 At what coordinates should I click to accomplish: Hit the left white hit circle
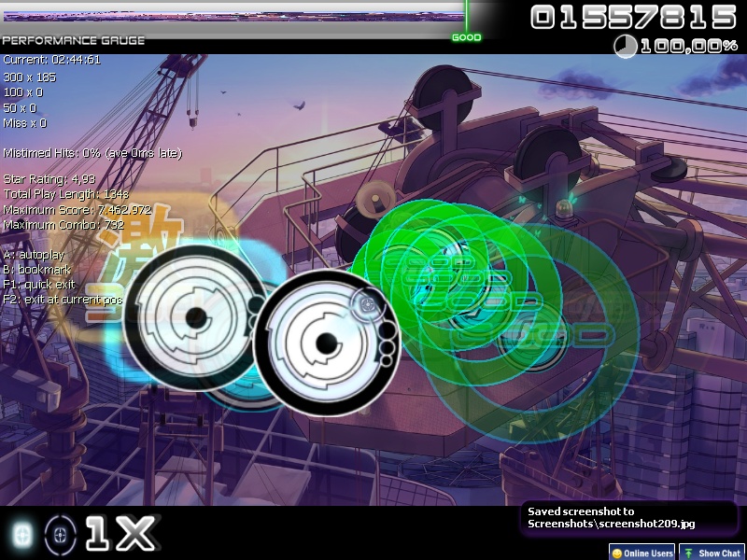[195, 317]
